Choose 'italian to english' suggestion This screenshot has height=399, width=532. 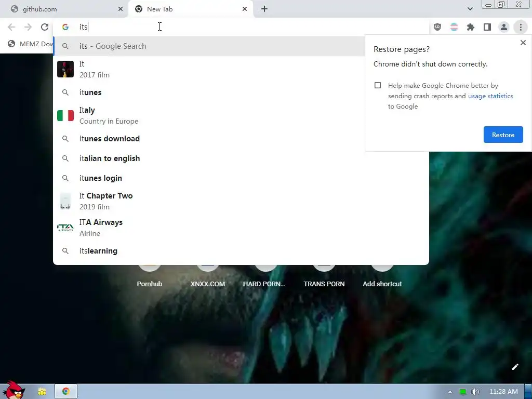coord(241,158)
